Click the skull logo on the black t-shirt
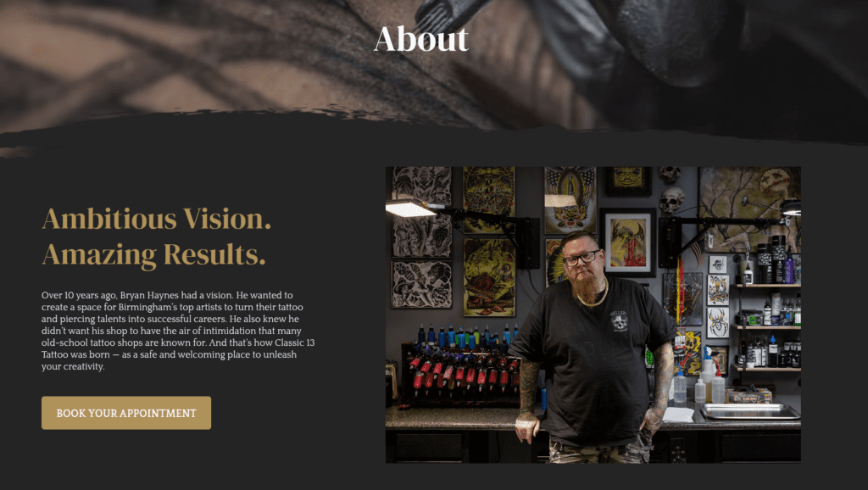 coord(619,320)
